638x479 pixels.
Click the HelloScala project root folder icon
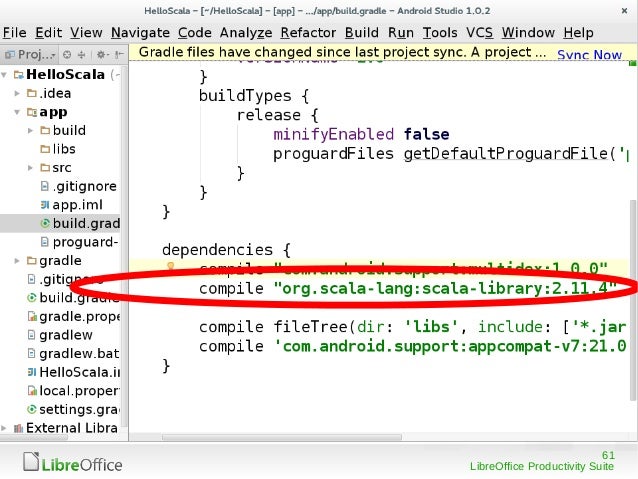coord(19,74)
